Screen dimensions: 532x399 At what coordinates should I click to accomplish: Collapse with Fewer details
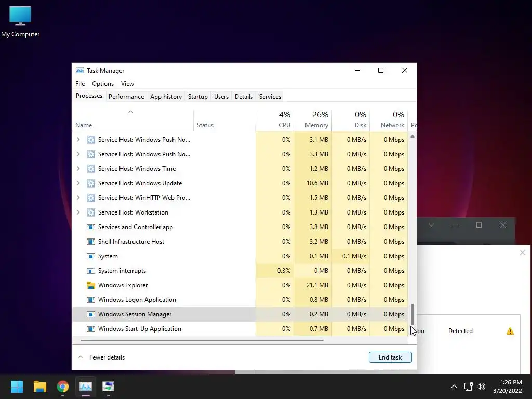click(101, 357)
